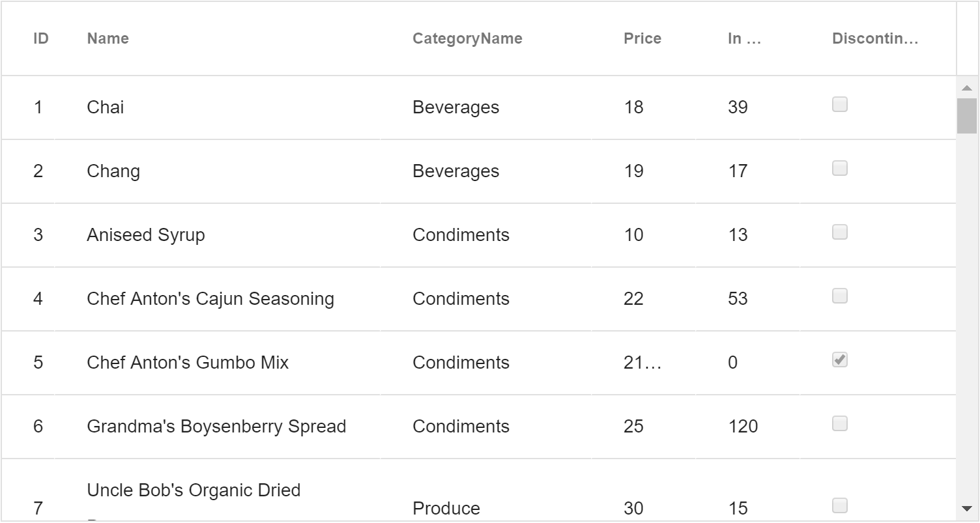Toggle Discontinued checkbox for Grandma's Boysenberry Spread

point(840,423)
